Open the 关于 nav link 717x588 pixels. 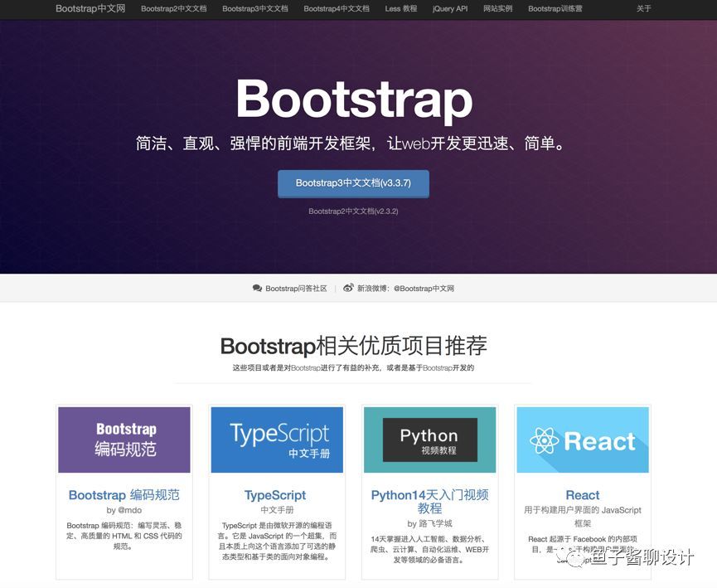click(x=644, y=8)
